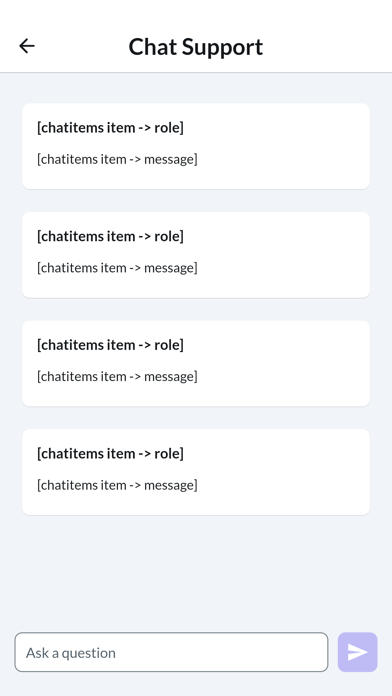Click the Ask a question placeholder text
This screenshot has width=392, height=696.
click(71, 652)
